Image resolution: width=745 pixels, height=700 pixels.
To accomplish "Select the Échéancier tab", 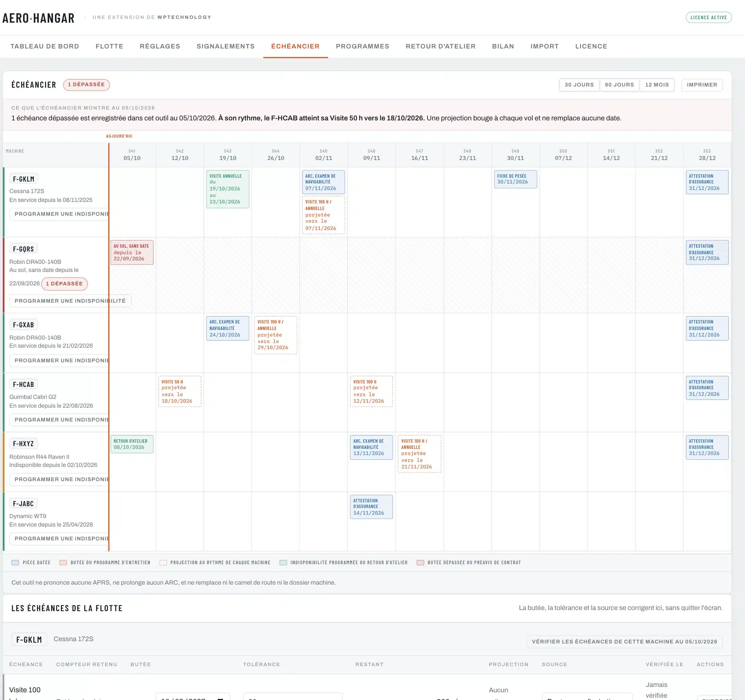I will pyautogui.click(x=295, y=46).
